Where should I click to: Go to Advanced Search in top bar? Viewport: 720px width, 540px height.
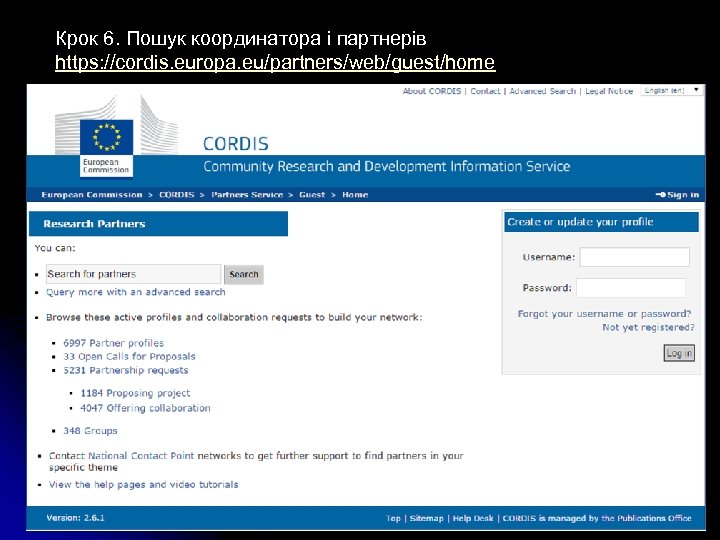[x=542, y=91]
